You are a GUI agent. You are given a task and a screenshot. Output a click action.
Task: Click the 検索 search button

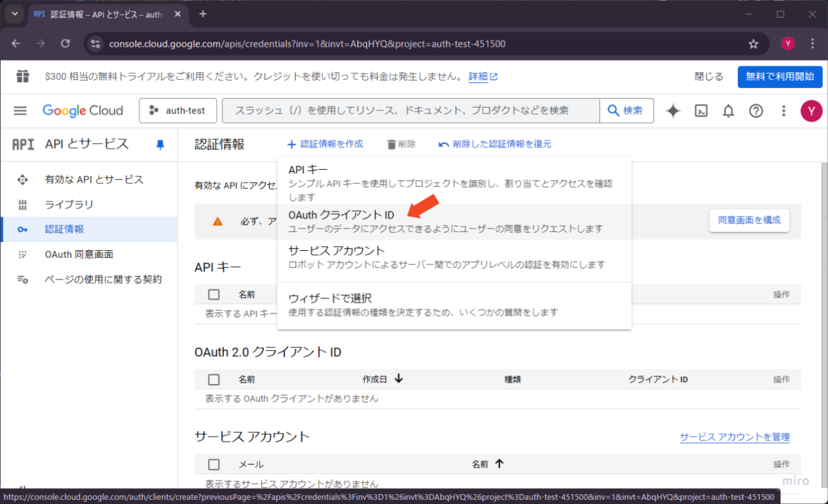[626, 111]
